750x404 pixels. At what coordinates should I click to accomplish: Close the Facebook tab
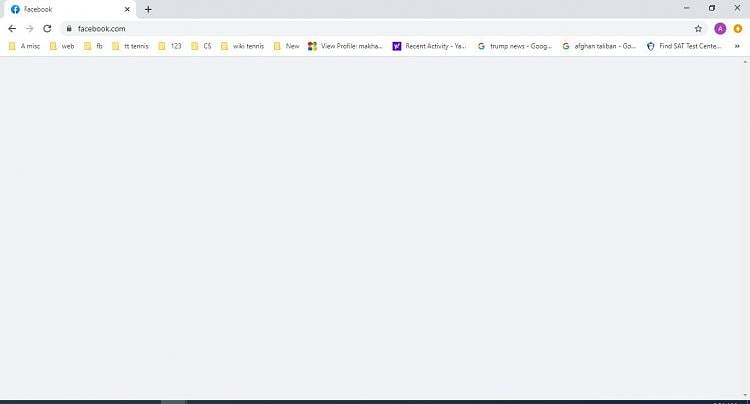click(127, 9)
